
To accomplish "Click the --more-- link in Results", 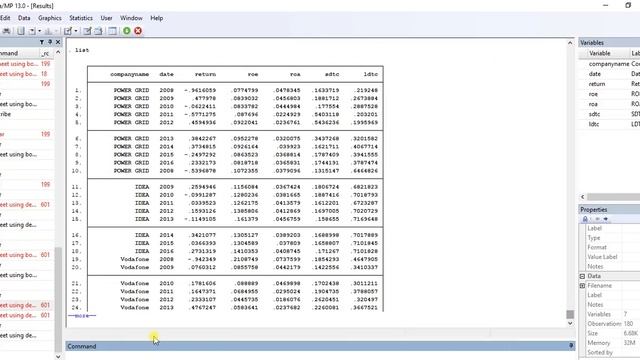I will tap(82, 316).
